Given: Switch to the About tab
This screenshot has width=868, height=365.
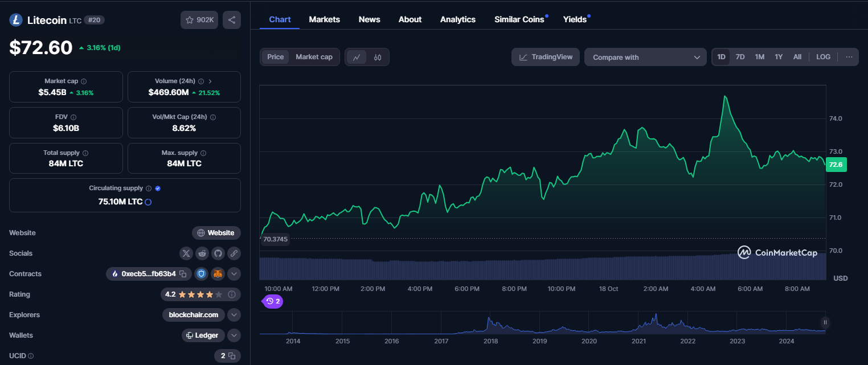Looking at the screenshot, I should [x=410, y=19].
